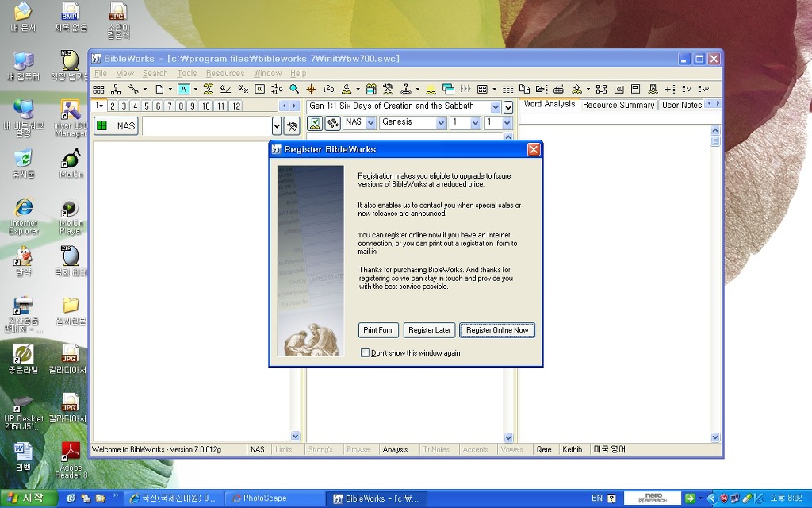This screenshot has height=508, width=812.
Task: Click the footprints icon in browse pane
Action: click(x=333, y=123)
